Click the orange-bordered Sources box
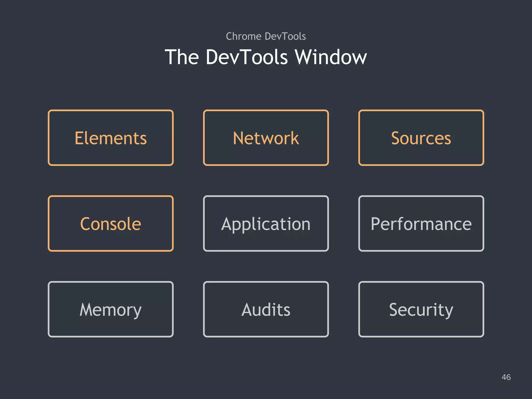The image size is (532, 399). point(421,138)
